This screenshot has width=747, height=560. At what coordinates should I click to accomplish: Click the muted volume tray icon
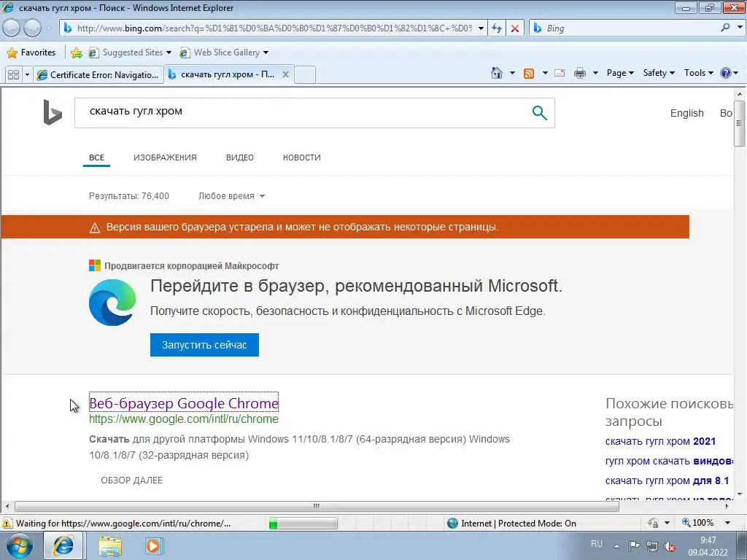tap(670, 545)
